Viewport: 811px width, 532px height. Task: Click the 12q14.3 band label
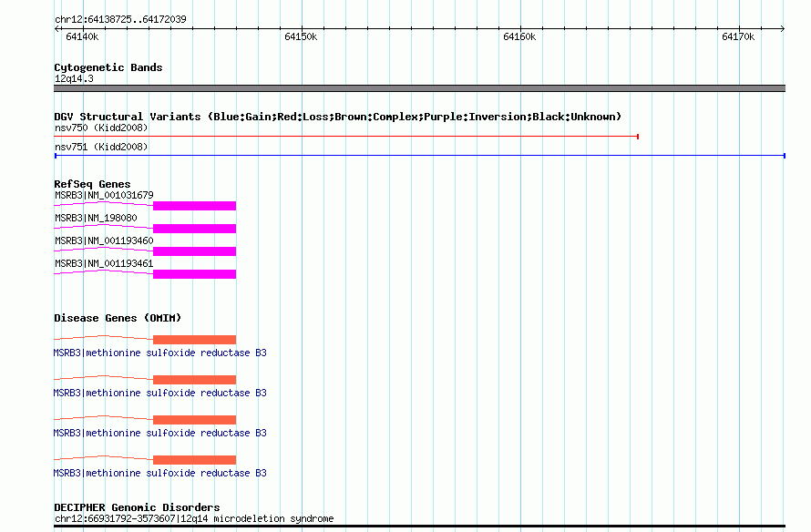(x=74, y=78)
